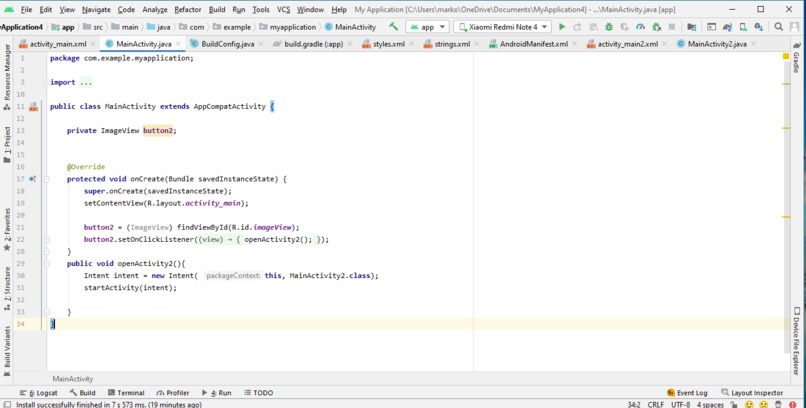
Task: Switch to the MainActivity2.java tab
Action: tap(717, 44)
